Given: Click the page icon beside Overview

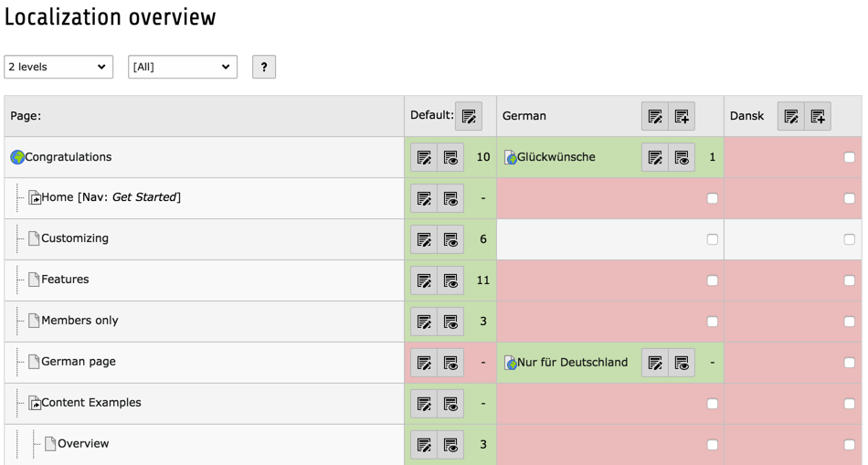Looking at the screenshot, I should click(50, 444).
